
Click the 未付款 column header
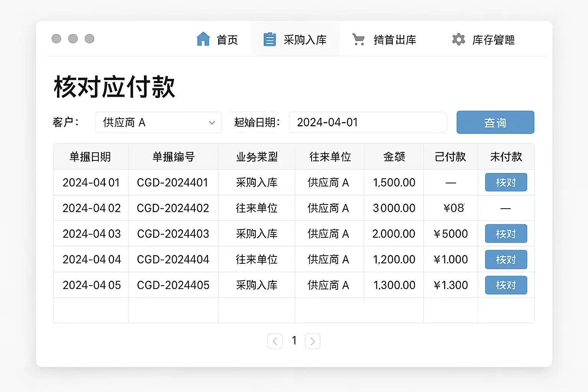[506, 157]
